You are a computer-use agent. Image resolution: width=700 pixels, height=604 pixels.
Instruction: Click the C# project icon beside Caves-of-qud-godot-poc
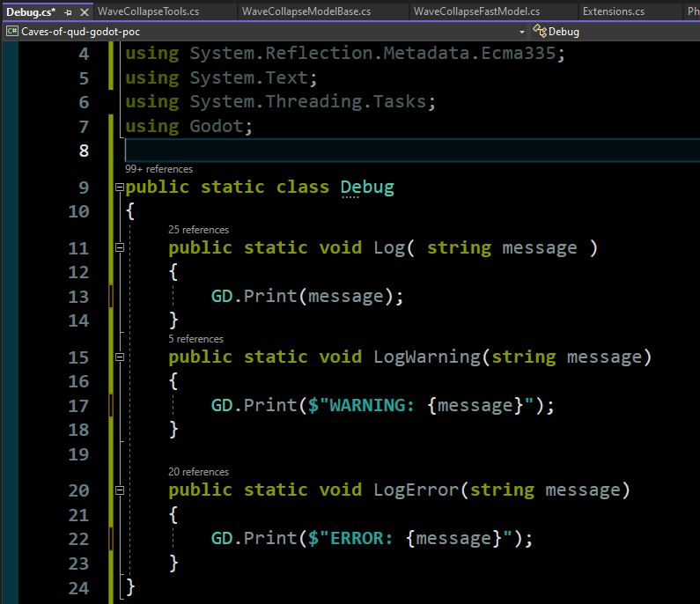tap(12, 32)
